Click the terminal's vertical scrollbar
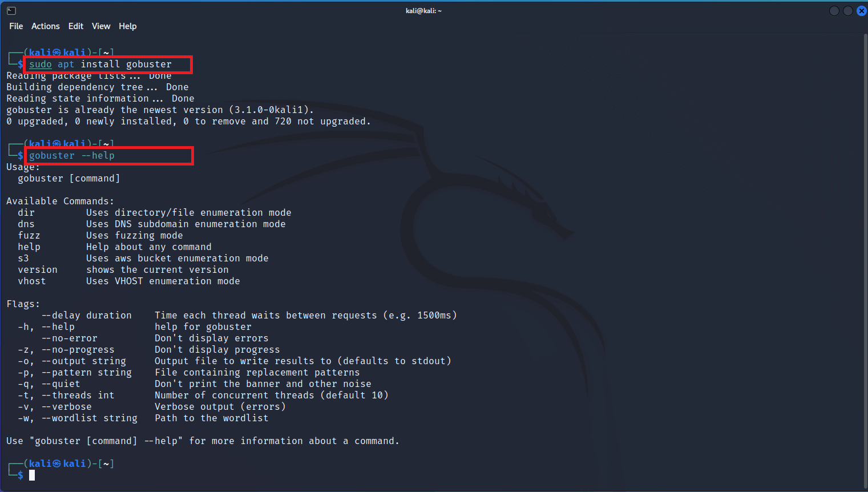This screenshot has height=492, width=868. pyautogui.click(x=865, y=261)
